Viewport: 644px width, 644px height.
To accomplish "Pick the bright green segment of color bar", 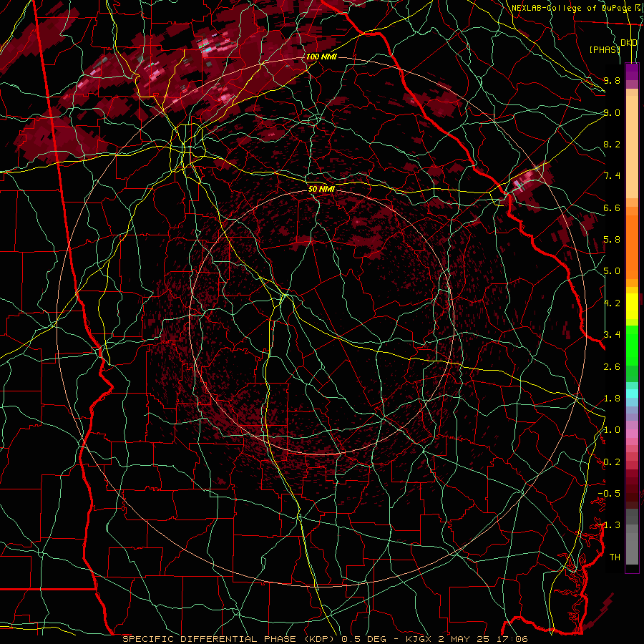I will pyautogui.click(x=632, y=345).
